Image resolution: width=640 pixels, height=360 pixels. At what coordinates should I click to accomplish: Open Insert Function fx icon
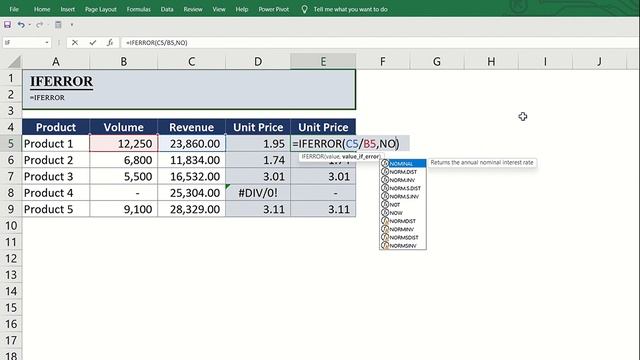tap(110, 42)
